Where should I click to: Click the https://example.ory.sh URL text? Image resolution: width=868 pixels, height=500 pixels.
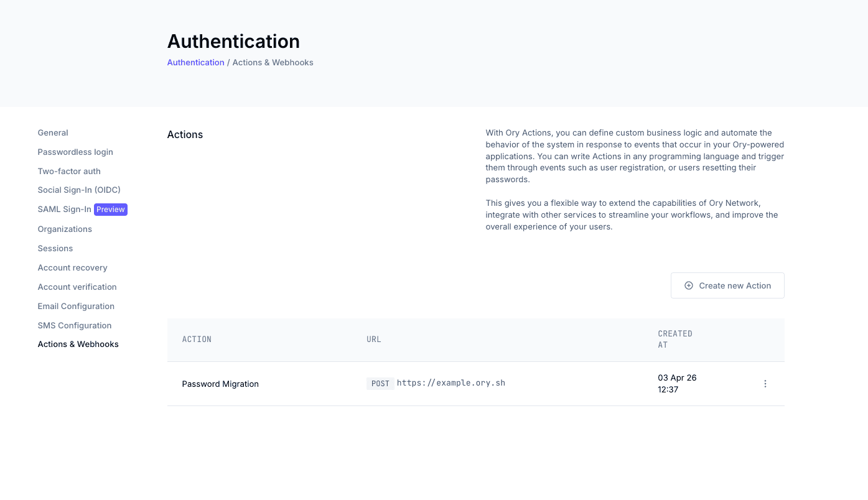click(x=450, y=382)
